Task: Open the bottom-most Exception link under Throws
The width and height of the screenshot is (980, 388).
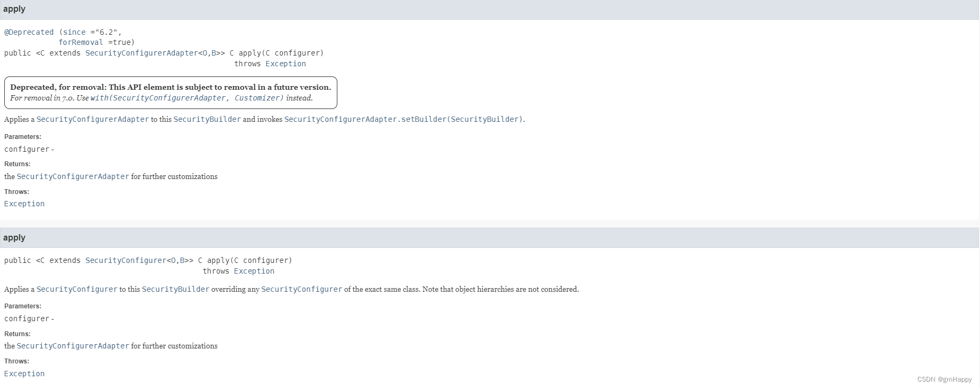Action: point(25,374)
